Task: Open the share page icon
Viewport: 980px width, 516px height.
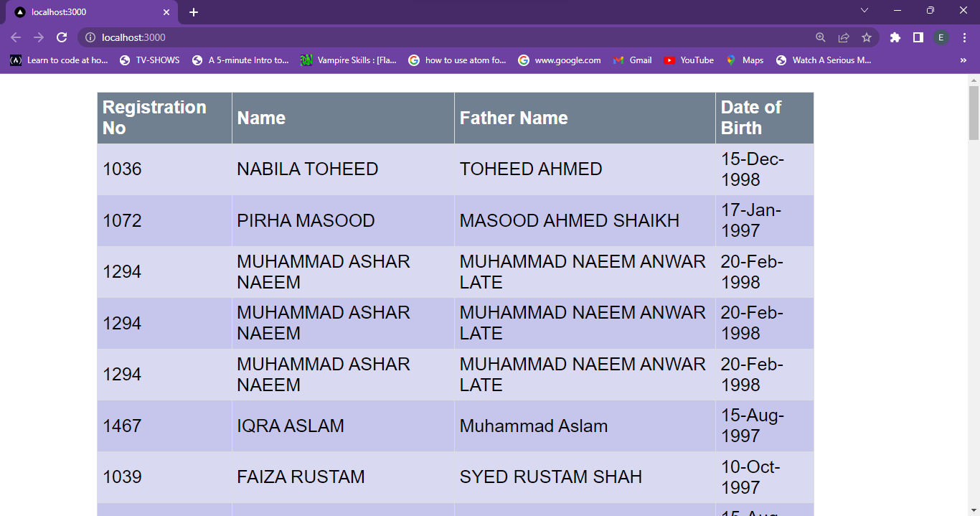Action: click(844, 37)
